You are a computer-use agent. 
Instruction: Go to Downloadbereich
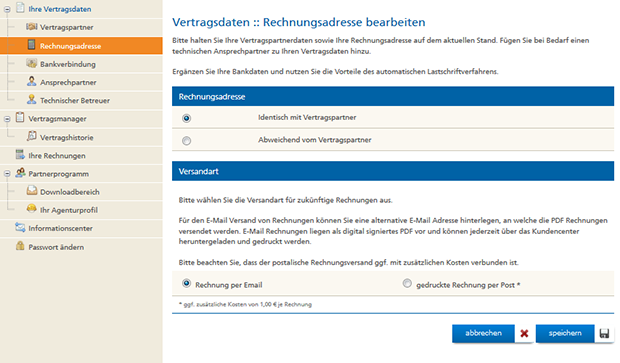coord(70,192)
